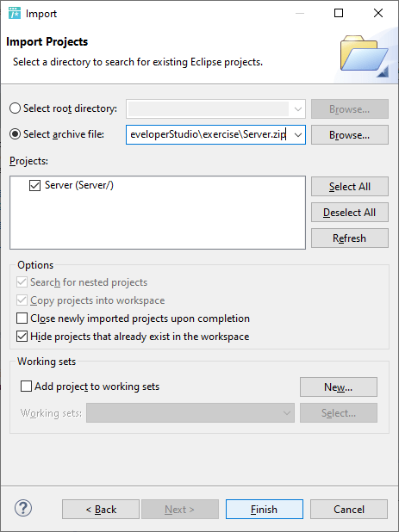
Task: Choose the Select root directory option
Action: pyautogui.click(x=16, y=108)
